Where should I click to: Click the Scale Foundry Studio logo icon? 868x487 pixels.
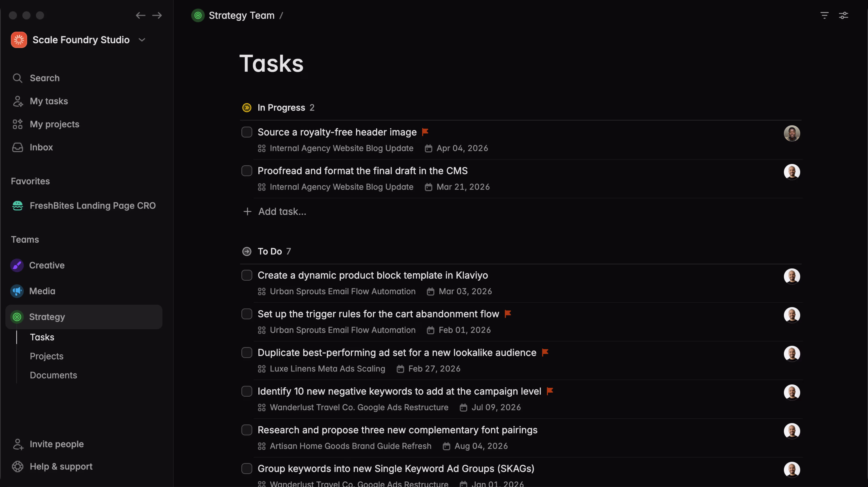(x=19, y=40)
